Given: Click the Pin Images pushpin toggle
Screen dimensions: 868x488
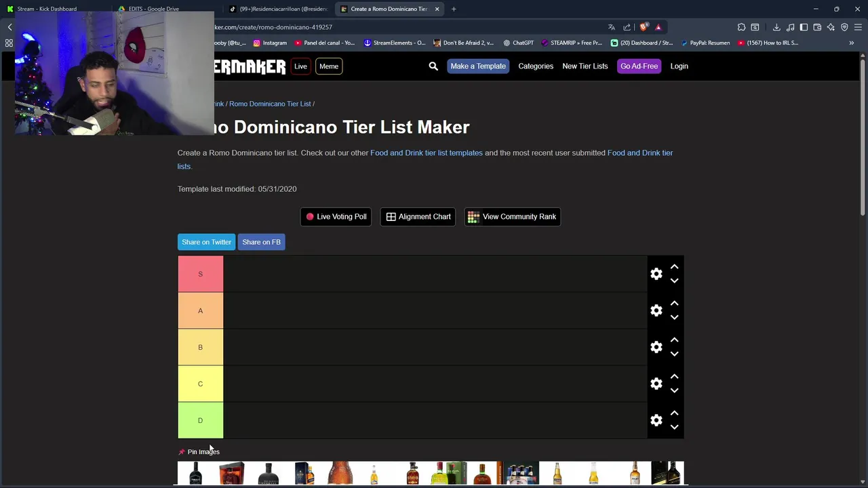Looking at the screenshot, I should click(199, 451).
